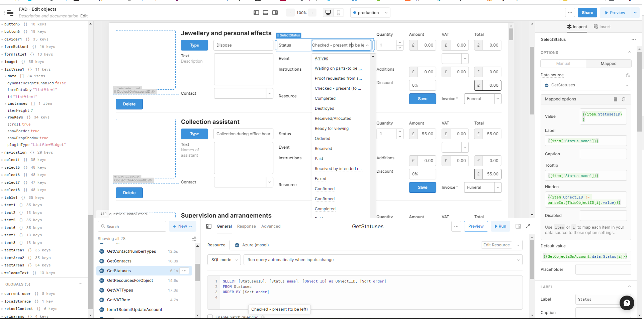
Task: Open query editor more options ellipsis
Action: 456,226
